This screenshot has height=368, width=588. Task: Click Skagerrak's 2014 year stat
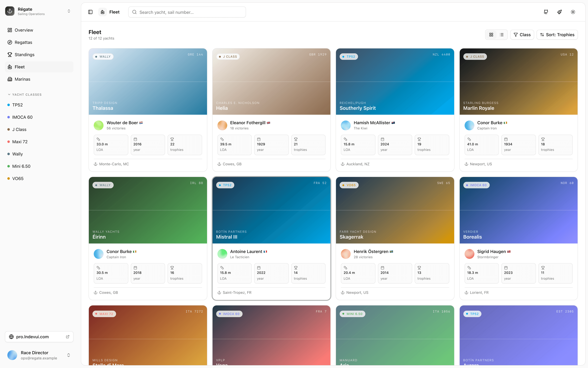(395, 273)
